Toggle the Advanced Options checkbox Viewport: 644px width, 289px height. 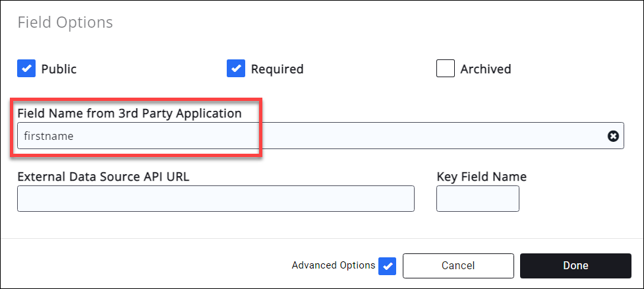pyautogui.click(x=388, y=266)
